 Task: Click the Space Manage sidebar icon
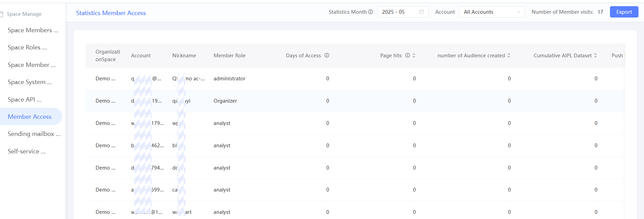[x=1, y=14]
